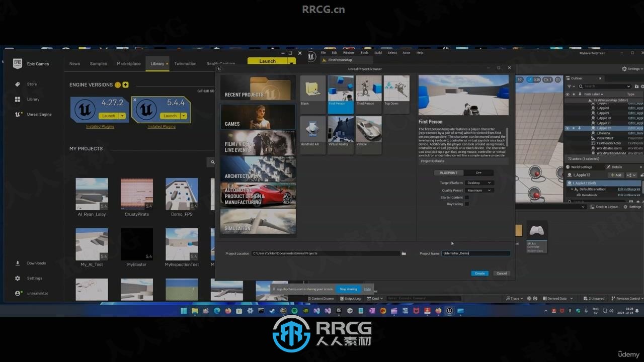Add engine version plus icon
The image size is (644, 362).
pos(125,85)
